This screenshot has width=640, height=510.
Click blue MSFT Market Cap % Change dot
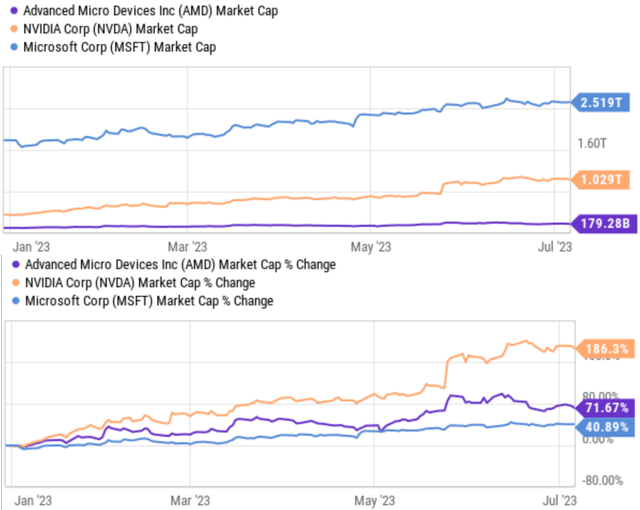click(10, 301)
